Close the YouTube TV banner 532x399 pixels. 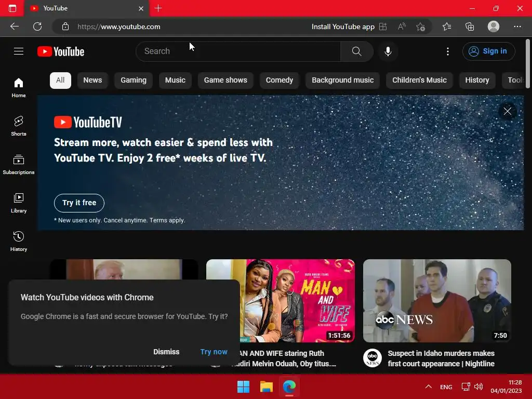pyautogui.click(x=507, y=111)
